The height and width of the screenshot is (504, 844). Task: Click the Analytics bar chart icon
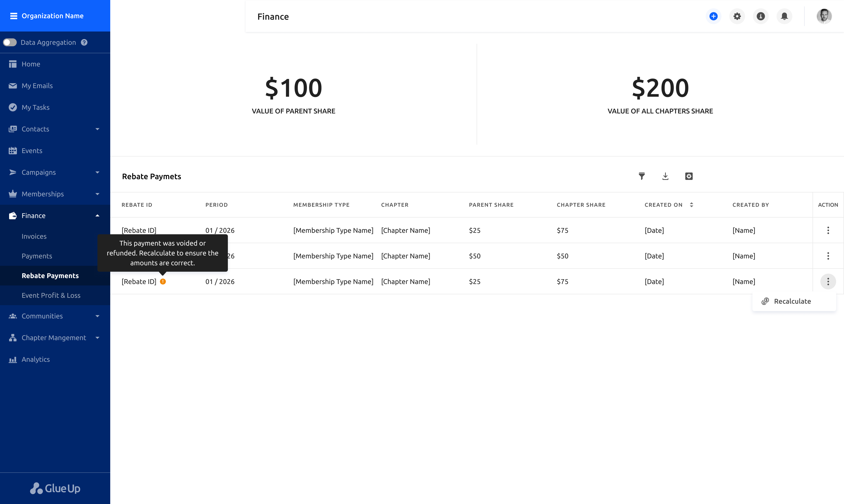(13, 360)
